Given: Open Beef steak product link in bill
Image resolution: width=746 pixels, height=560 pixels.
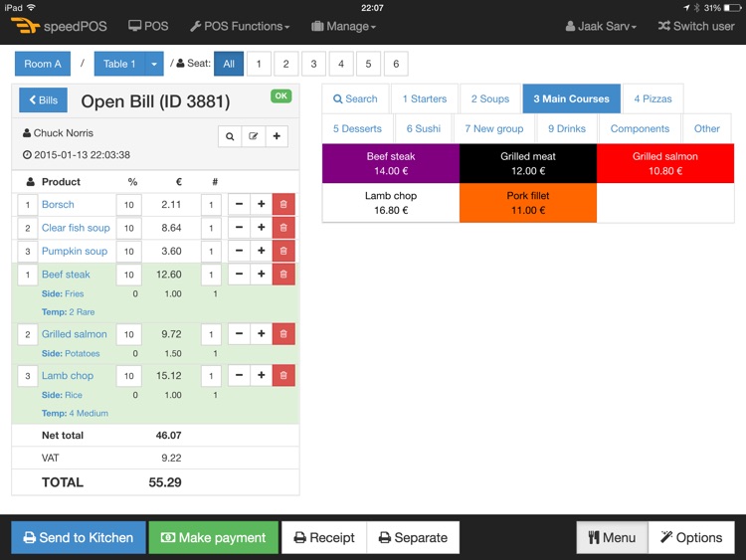Looking at the screenshot, I should click(66, 275).
